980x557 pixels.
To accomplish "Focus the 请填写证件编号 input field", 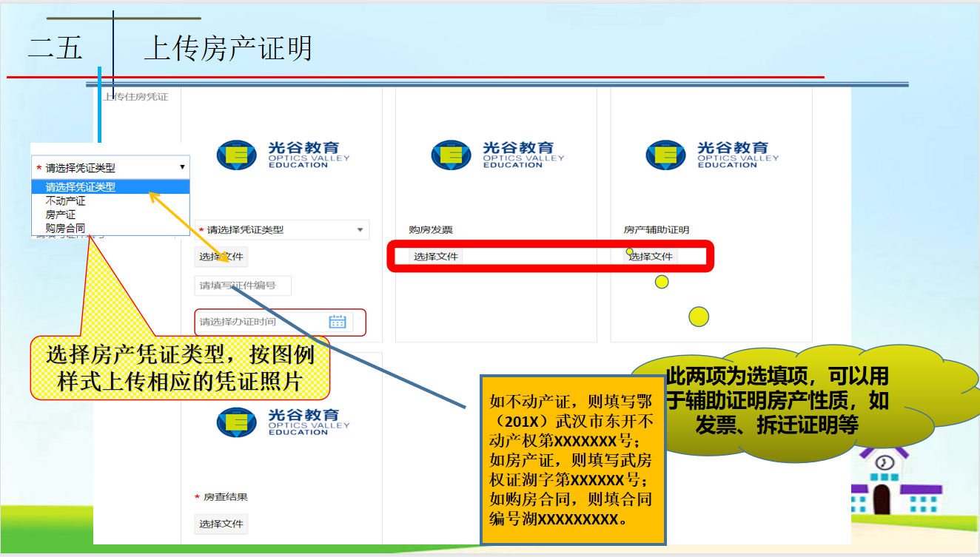I will [x=243, y=286].
